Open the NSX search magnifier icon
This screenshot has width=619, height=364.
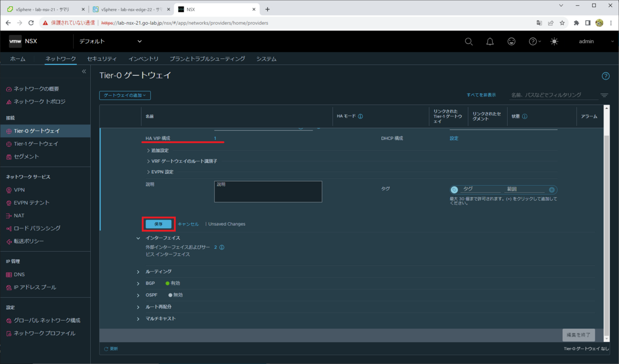tap(468, 41)
